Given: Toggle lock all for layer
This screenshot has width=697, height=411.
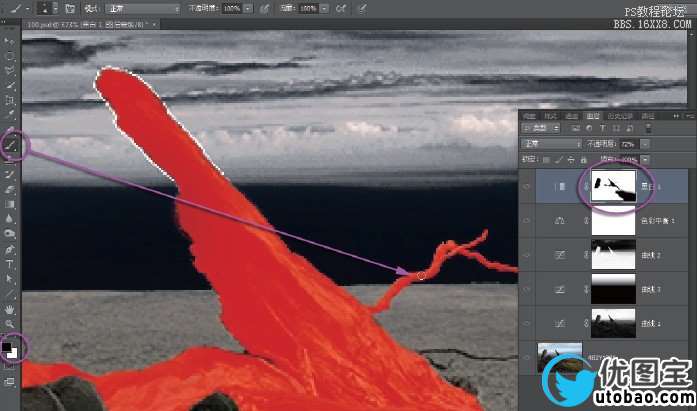Looking at the screenshot, I should tap(584, 160).
